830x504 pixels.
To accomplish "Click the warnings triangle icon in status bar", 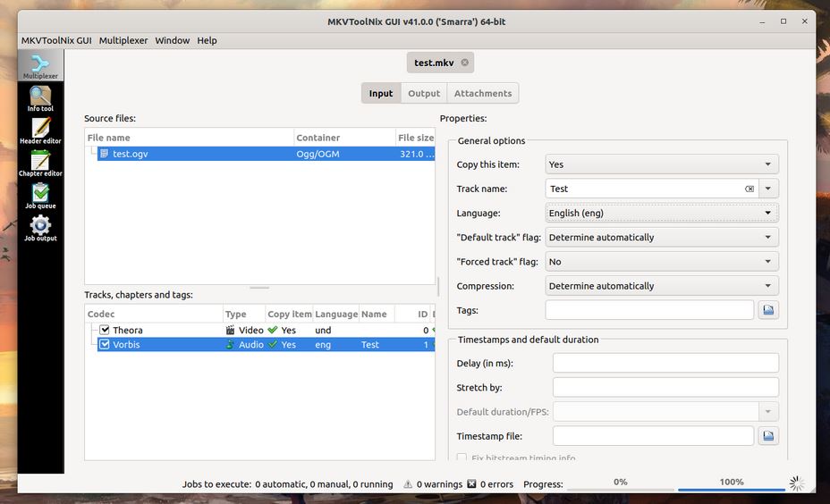I will (408, 484).
